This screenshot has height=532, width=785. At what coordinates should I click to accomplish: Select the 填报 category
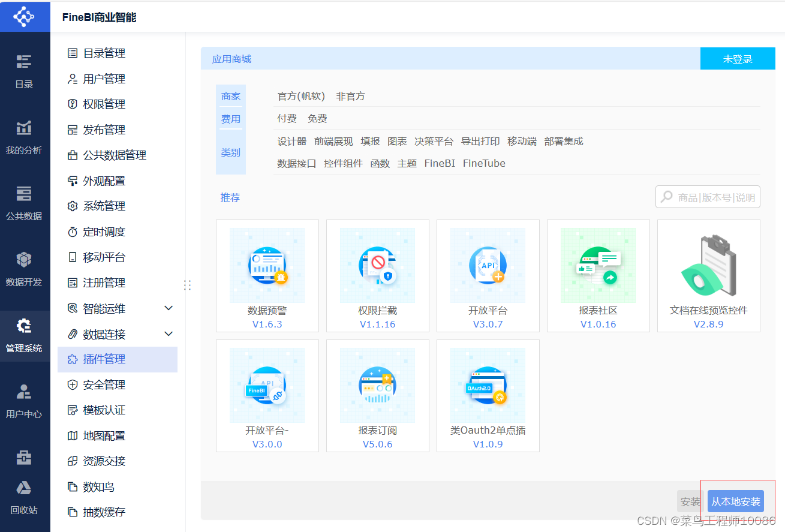click(x=370, y=142)
